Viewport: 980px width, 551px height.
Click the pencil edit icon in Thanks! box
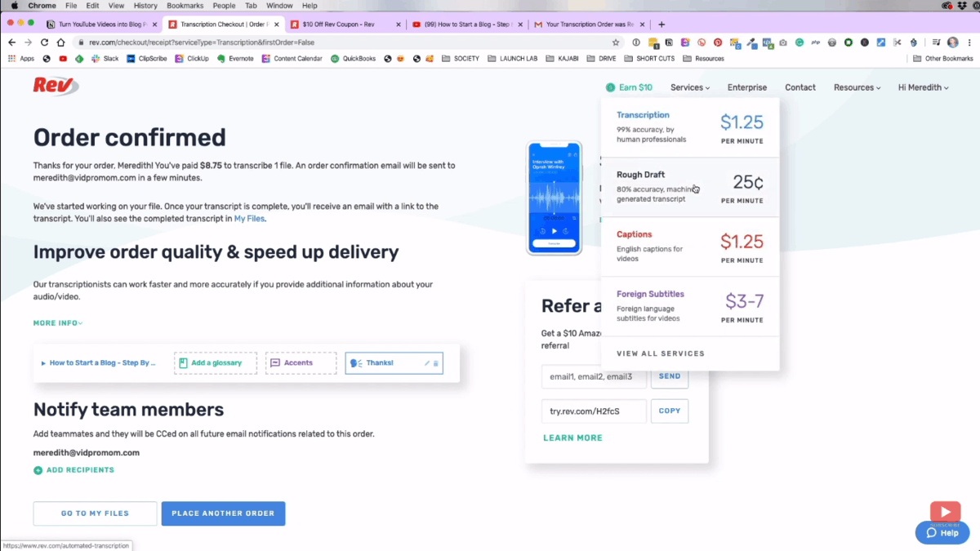(427, 363)
